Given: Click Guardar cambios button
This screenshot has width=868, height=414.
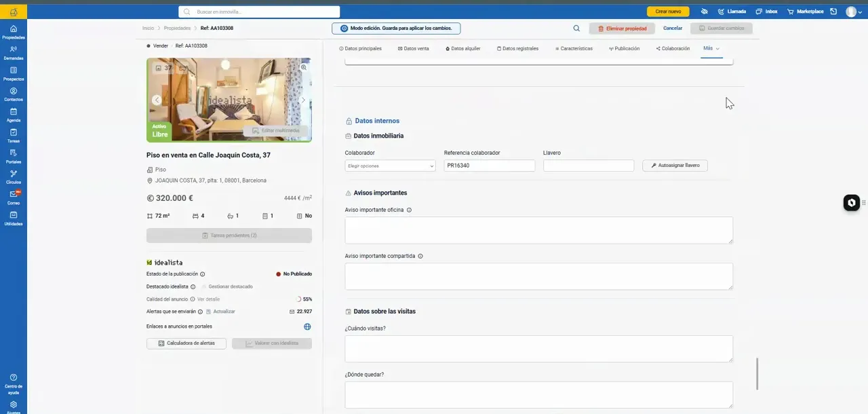Looking at the screenshot, I should pyautogui.click(x=722, y=29).
